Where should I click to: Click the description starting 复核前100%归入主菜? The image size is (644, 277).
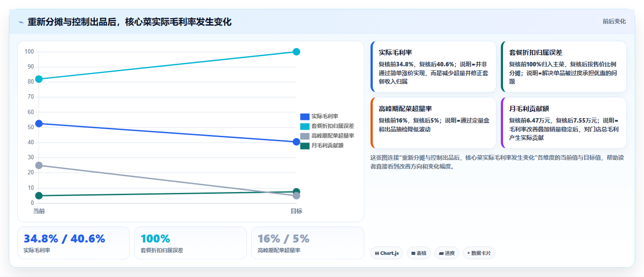coord(563,73)
